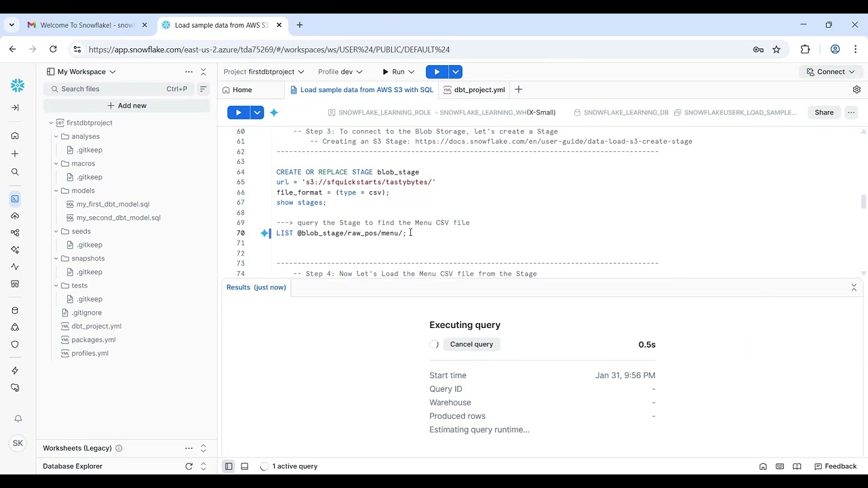Viewport: 868px width, 488px height.
Task: Click the Search files field
Action: (x=119, y=89)
